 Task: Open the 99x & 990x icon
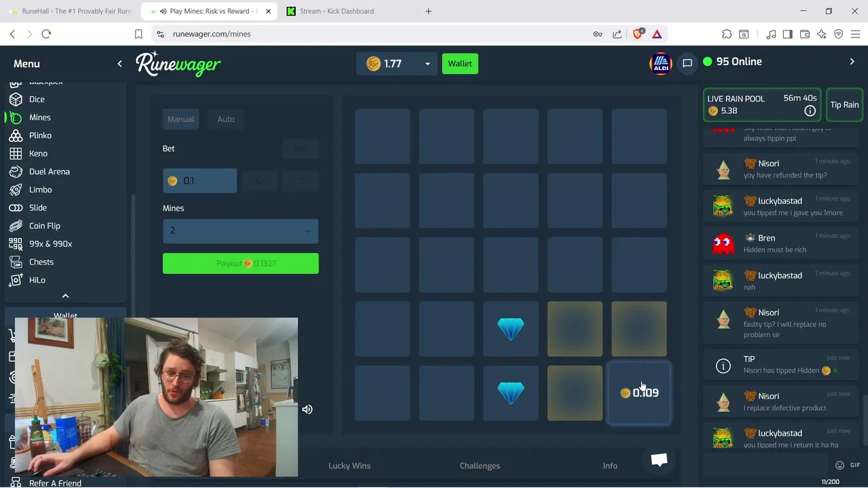point(16,244)
